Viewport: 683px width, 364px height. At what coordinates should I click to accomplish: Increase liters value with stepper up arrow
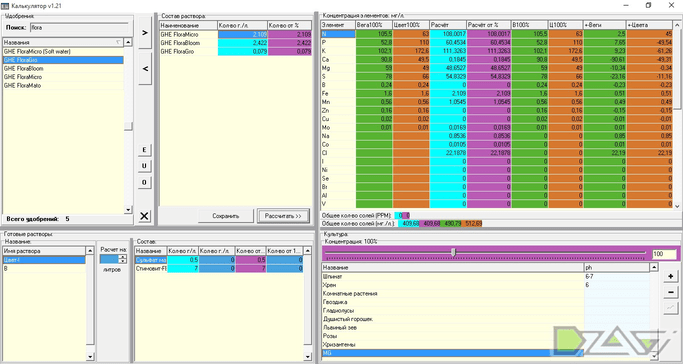click(122, 257)
